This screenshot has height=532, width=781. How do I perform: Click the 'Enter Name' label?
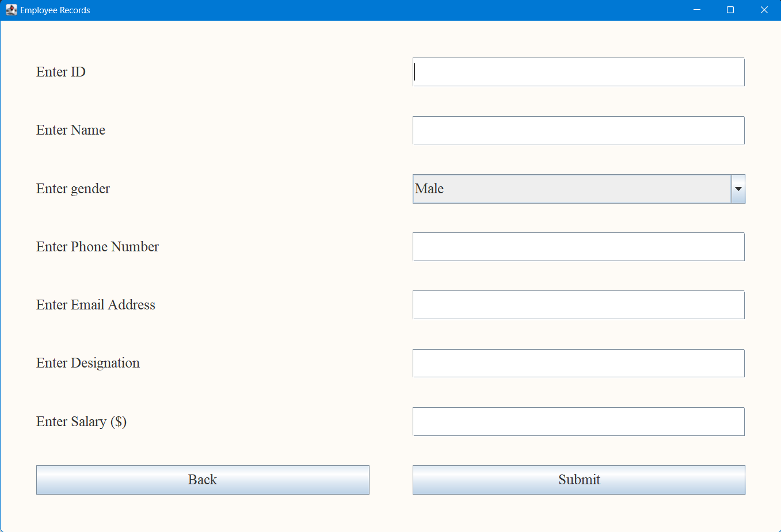[x=71, y=130]
